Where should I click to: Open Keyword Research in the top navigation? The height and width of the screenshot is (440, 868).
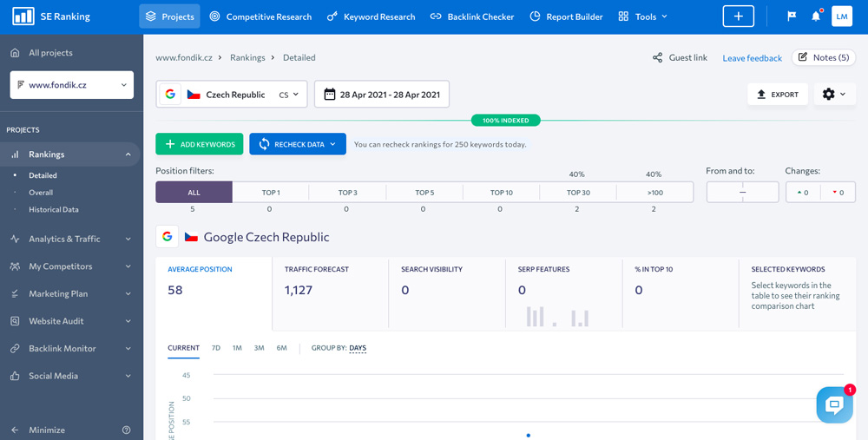(x=371, y=16)
